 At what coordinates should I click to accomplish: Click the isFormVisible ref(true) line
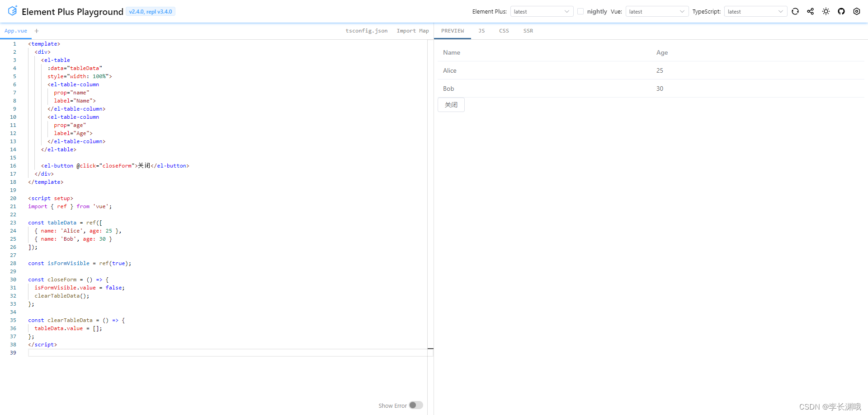coord(80,263)
